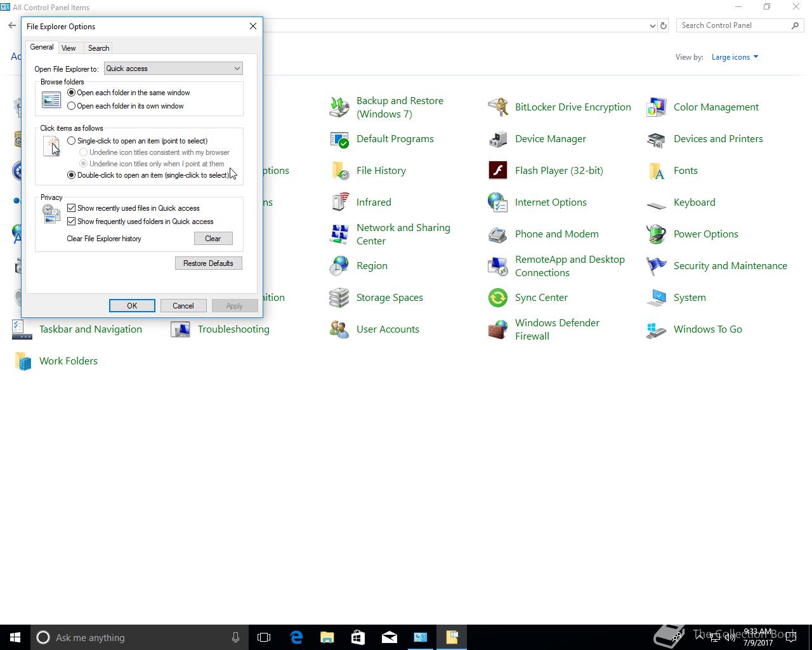Select the General tab
The width and height of the screenshot is (812, 650).
(42, 47)
